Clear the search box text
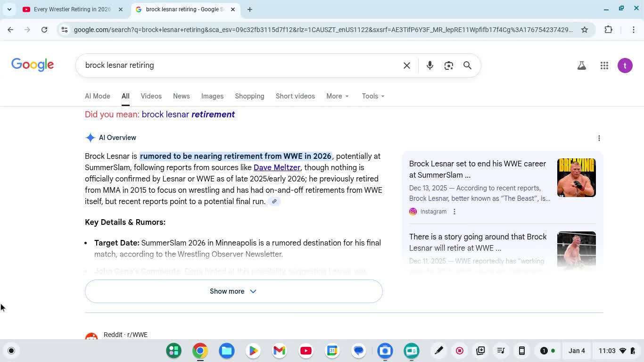Viewport: 644px width, 362px height. click(406, 66)
